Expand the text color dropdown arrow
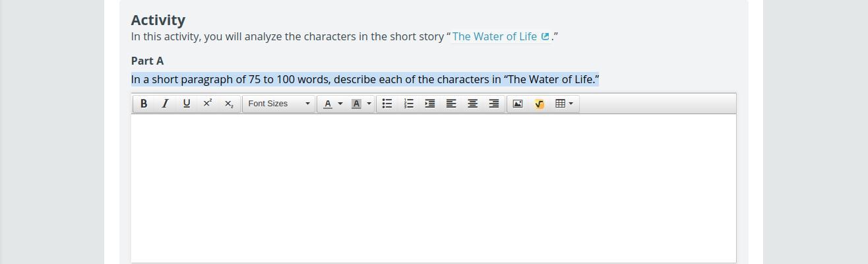Image resolution: width=868 pixels, height=264 pixels. click(x=340, y=104)
